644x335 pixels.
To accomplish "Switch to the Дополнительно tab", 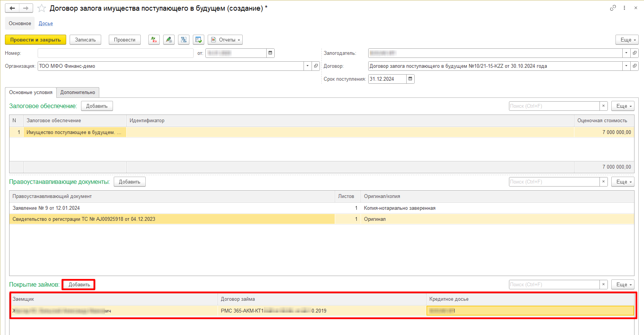I will [78, 93].
